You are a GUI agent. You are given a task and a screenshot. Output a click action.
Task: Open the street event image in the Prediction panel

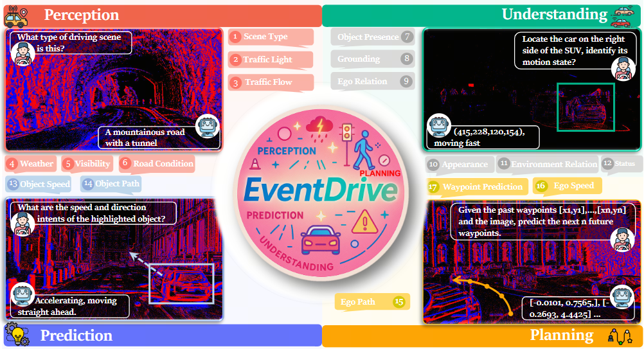(x=114, y=260)
